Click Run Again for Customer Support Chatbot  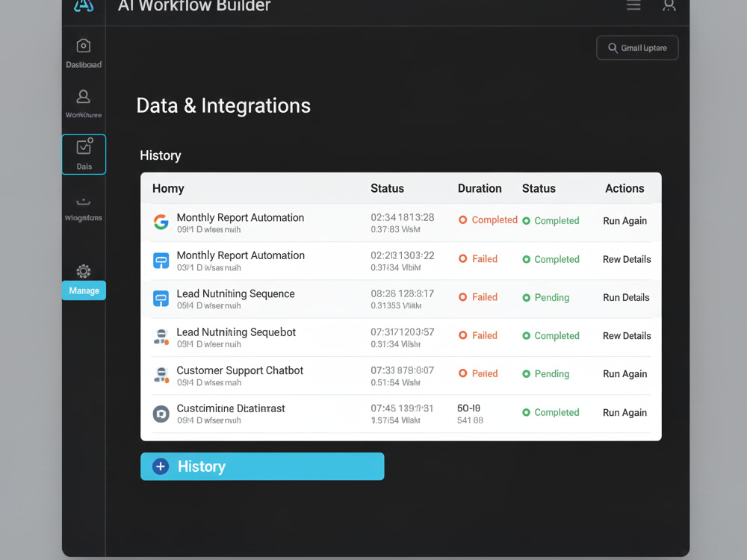tap(625, 374)
